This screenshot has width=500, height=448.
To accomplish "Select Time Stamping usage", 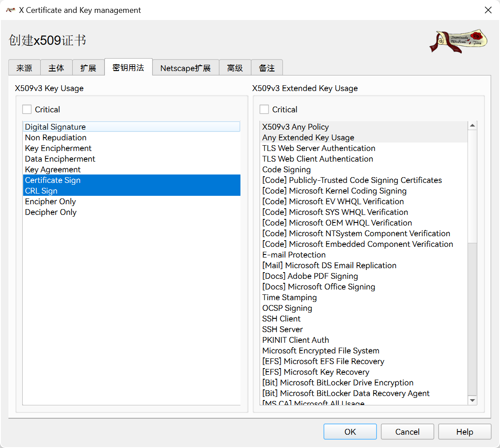I will [364, 297].
